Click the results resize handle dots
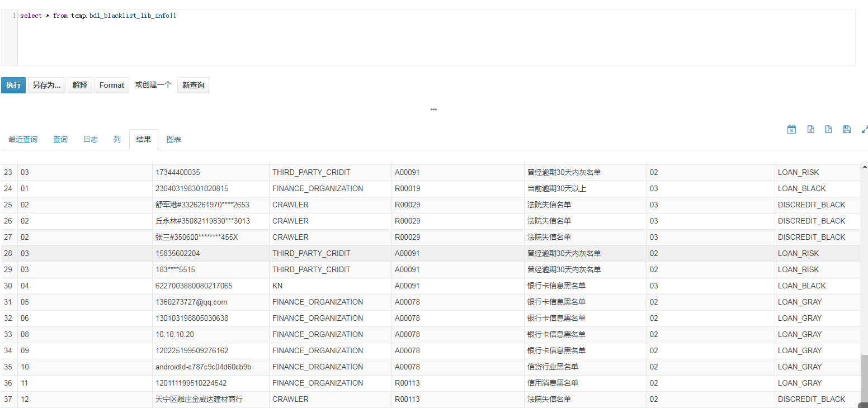868x408 pixels. click(433, 110)
